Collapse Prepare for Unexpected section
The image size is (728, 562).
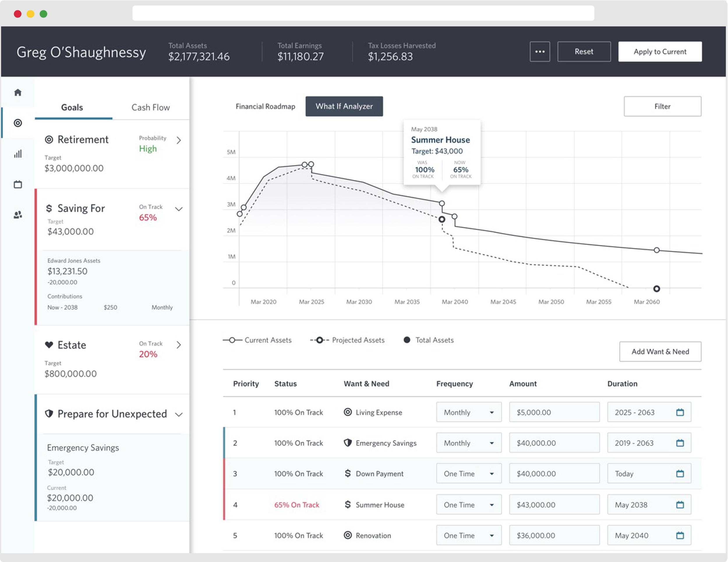[179, 414]
